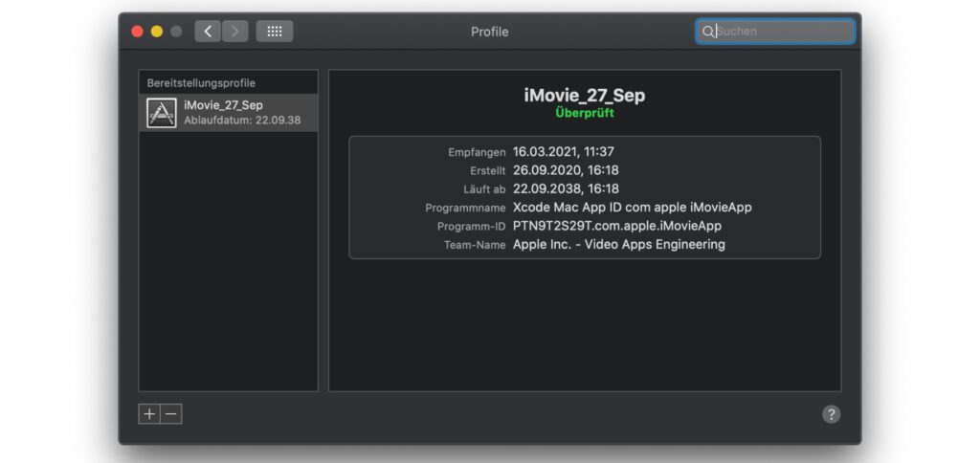Select the iMovie_27_Sep provisioning profile icon

coord(161,113)
